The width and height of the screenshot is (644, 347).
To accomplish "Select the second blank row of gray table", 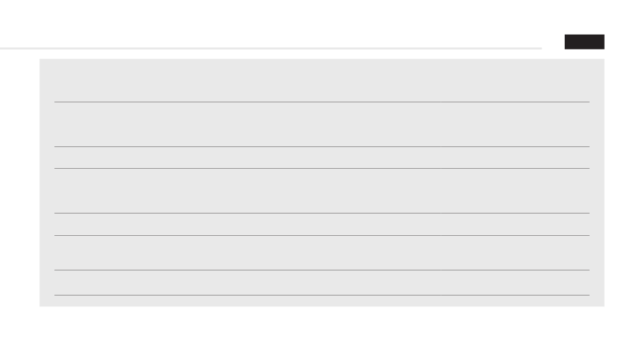I will click(x=321, y=125).
